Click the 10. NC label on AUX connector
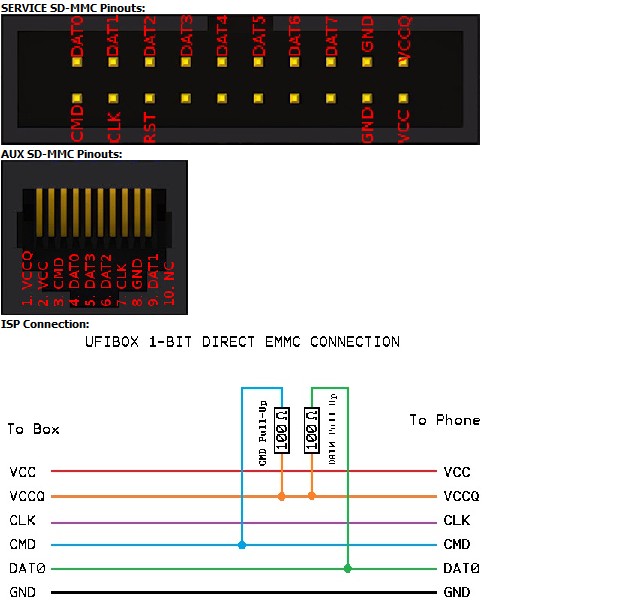This screenshot has height=614, width=626. 169,283
